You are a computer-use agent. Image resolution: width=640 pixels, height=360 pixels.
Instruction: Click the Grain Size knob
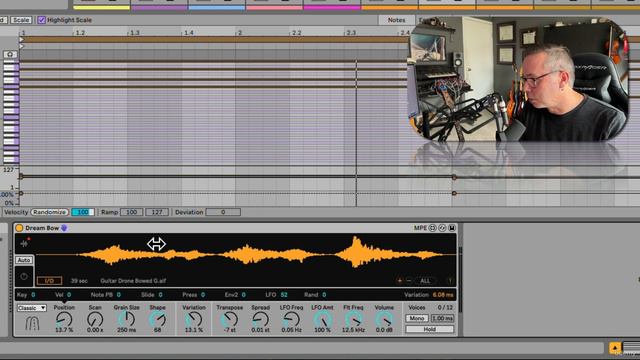(x=127, y=319)
